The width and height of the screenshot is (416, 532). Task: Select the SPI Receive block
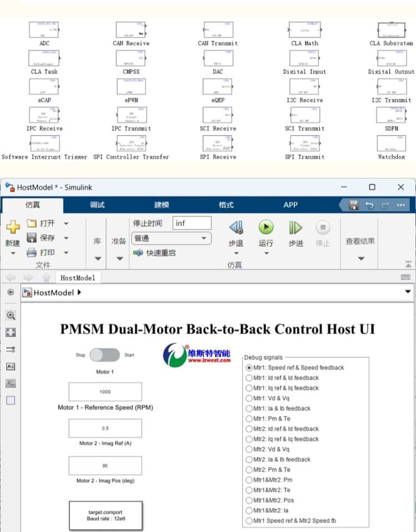click(218, 144)
